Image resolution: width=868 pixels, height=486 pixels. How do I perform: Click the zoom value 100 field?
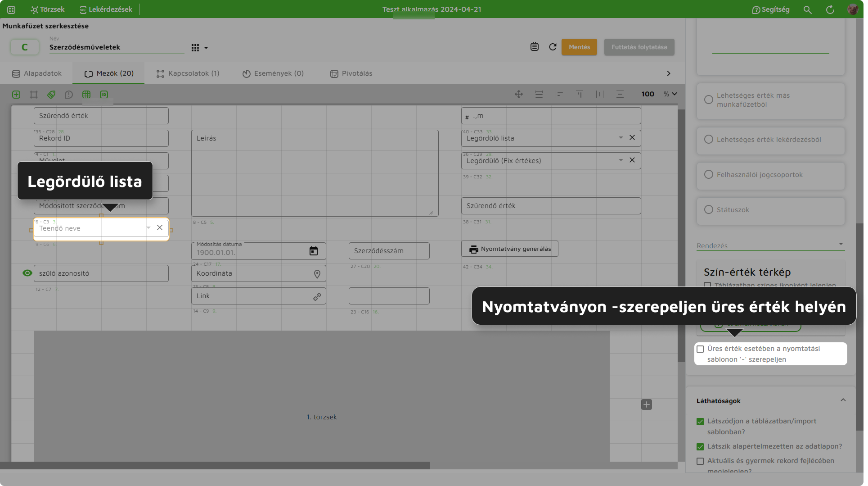tap(648, 94)
